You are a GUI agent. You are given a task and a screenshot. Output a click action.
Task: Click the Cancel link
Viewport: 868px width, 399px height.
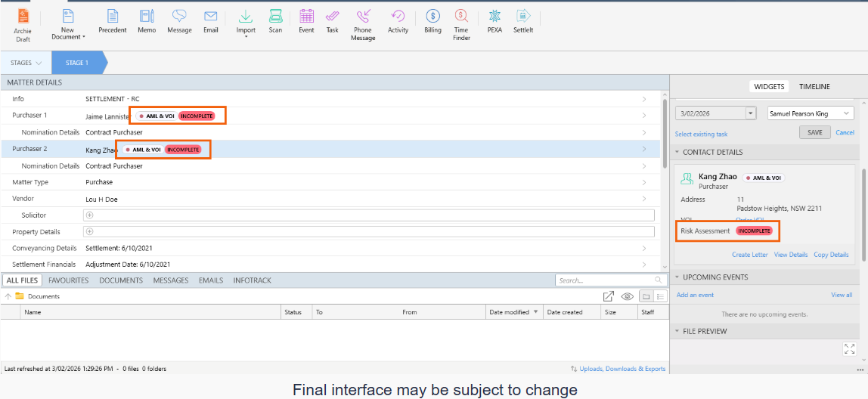tap(845, 133)
